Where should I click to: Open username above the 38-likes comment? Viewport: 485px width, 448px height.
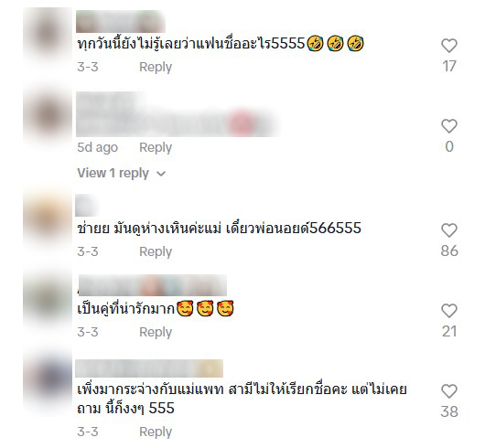(149, 368)
